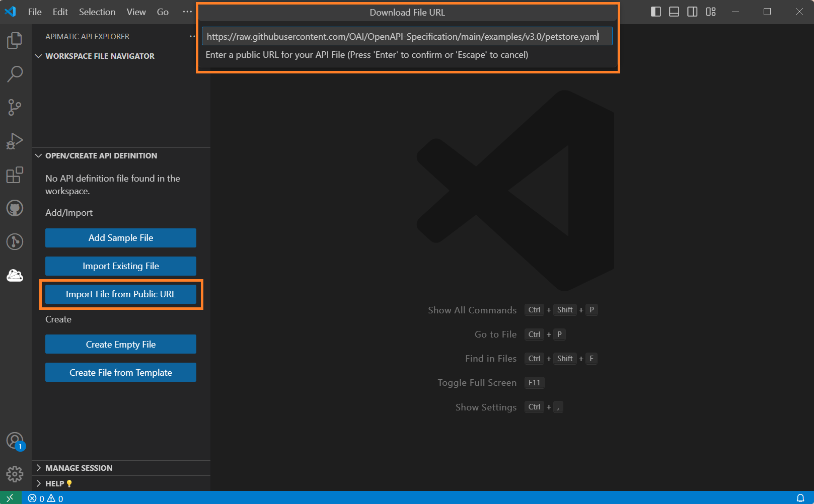Open the Edit menu

(x=60, y=12)
